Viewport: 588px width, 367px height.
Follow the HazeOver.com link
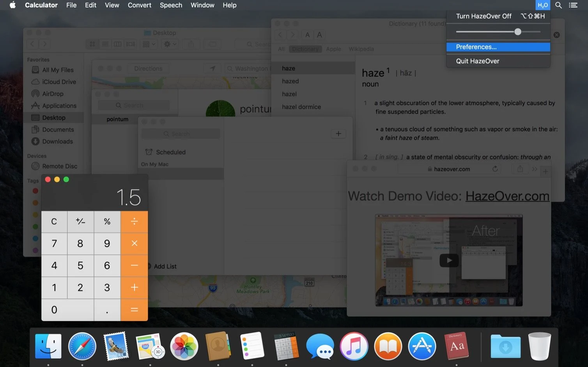tap(507, 196)
